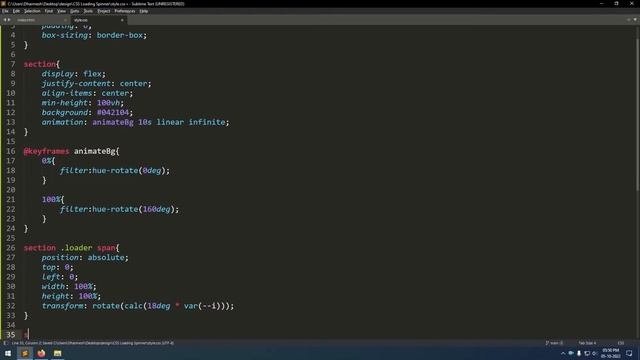Open File Explorer from the taskbar

(58, 353)
